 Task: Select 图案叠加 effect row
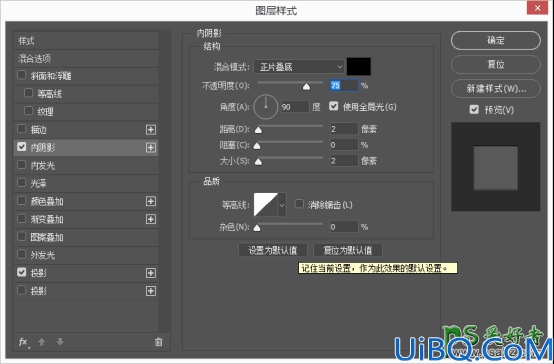(86, 237)
